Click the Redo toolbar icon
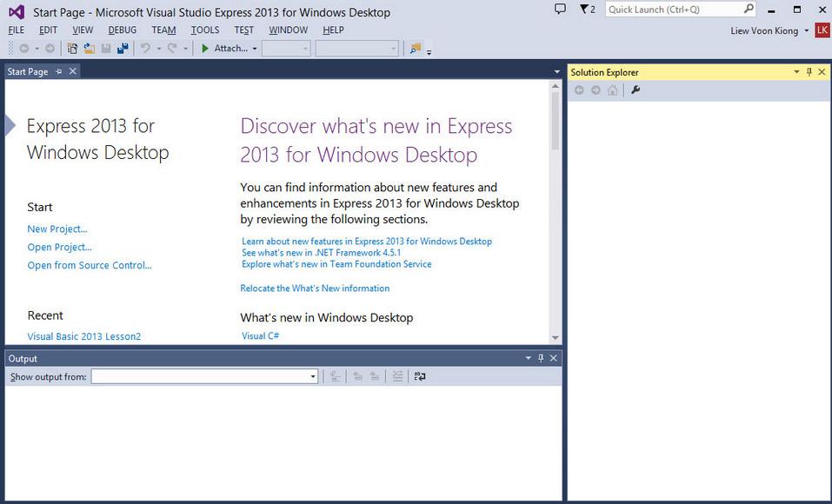 pos(172,49)
